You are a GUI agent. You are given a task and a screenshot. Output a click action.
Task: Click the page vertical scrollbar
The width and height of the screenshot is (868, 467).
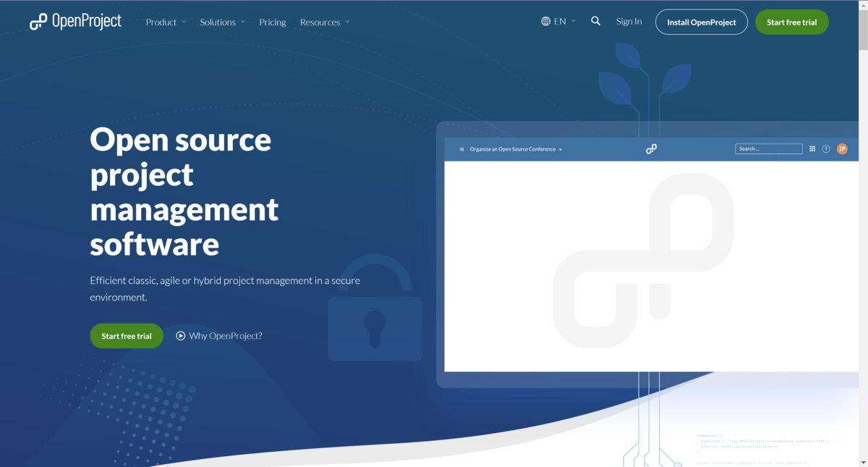862,31
